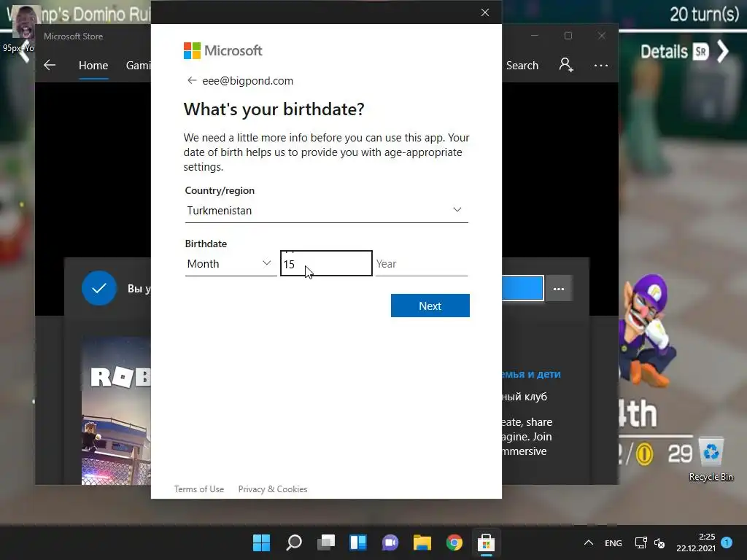
Task: Open Widgets from the taskbar
Action: tap(357, 542)
